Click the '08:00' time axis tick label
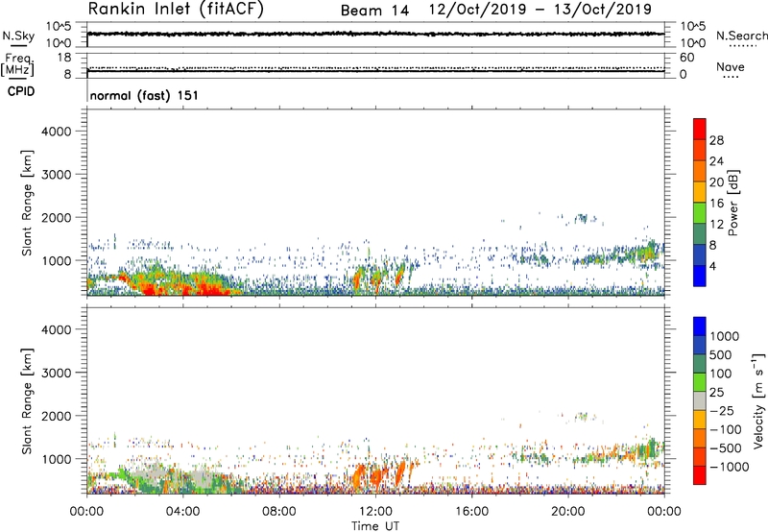This screenshot has width=768, height=532. 279,512
